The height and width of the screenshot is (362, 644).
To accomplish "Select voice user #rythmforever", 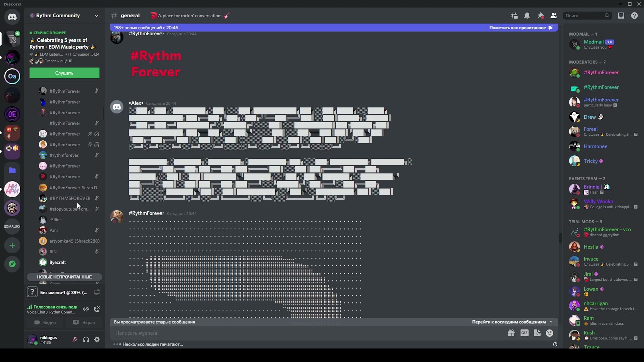I will (69, 155).
